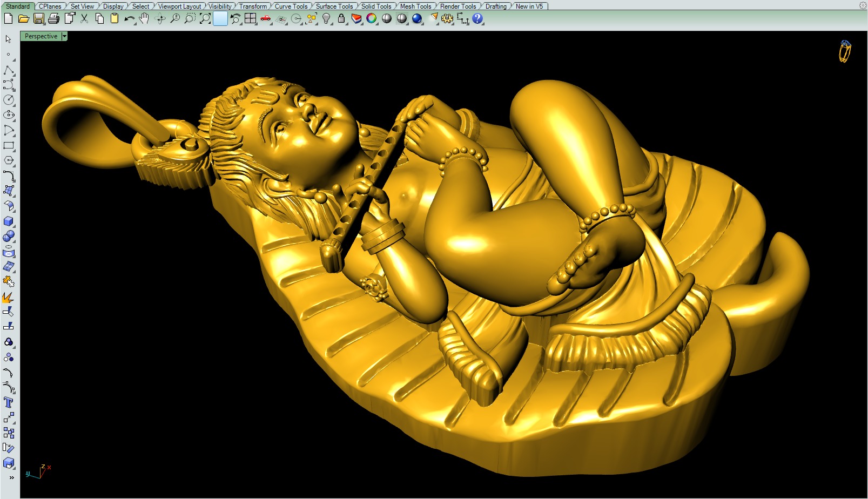
Task: Click Zoom Selected blue square icon
Action: tap(220, 18)
